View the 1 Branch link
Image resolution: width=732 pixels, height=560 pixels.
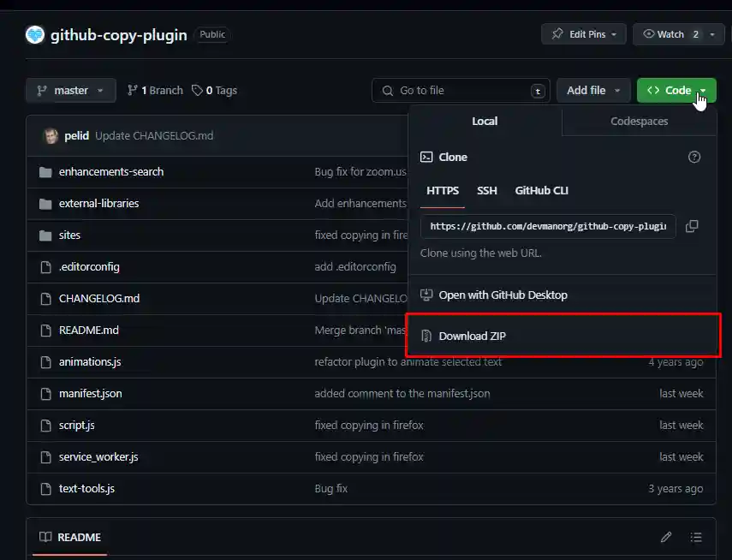155,90
